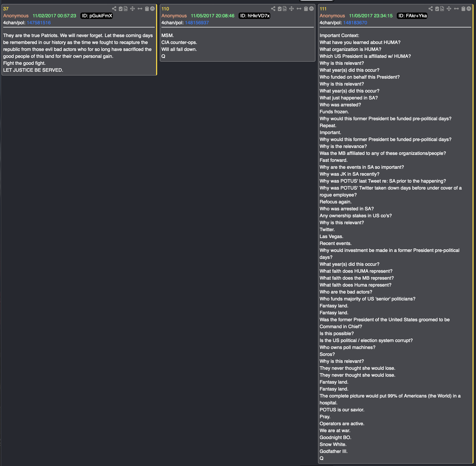The image size is (476, 466).
Task: Click the horizontal double-arrow icon on post 110
Action: [299, 9]
